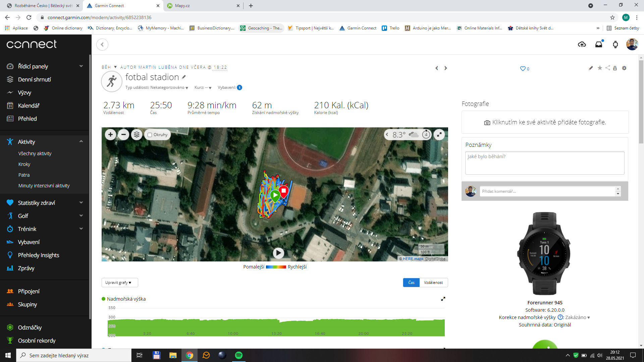The height and width of the screenshot is (362, 644).
Task: Click the green start marker on map
Action: [x=275, y=195]
